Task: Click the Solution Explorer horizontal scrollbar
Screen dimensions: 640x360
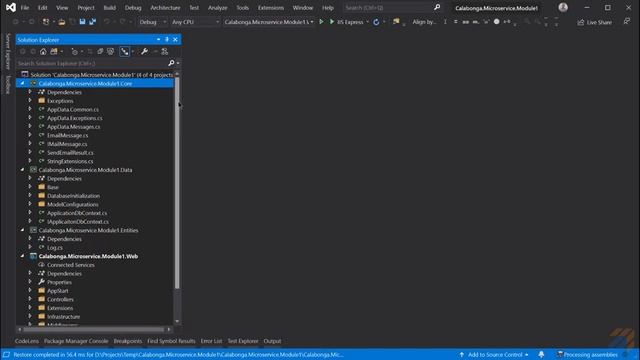Action: point(94,329)
